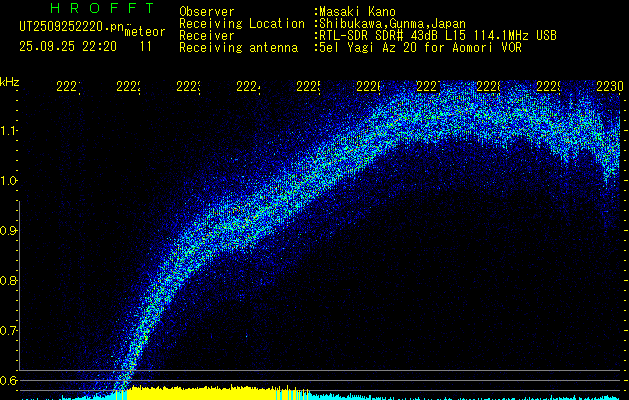Click the date stamp 25.09.25 22:20
This screenshot has height=400, width=629.
pyautogui.click(x=68, y=47)
